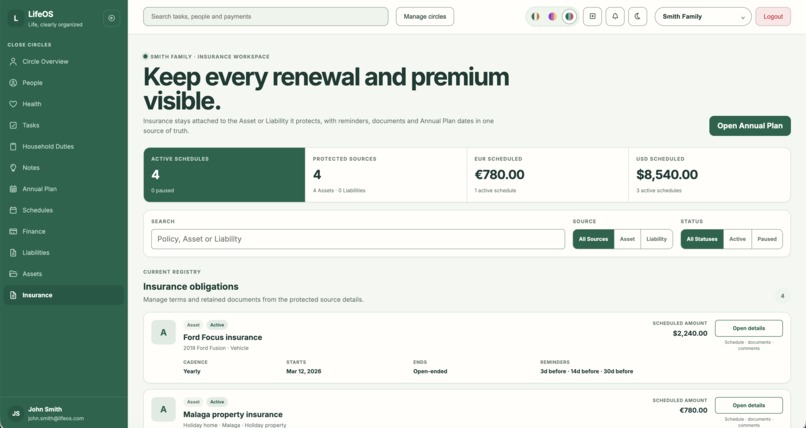
Task: Open details for Malaga property insurance
Action: [x=748, y=405]
